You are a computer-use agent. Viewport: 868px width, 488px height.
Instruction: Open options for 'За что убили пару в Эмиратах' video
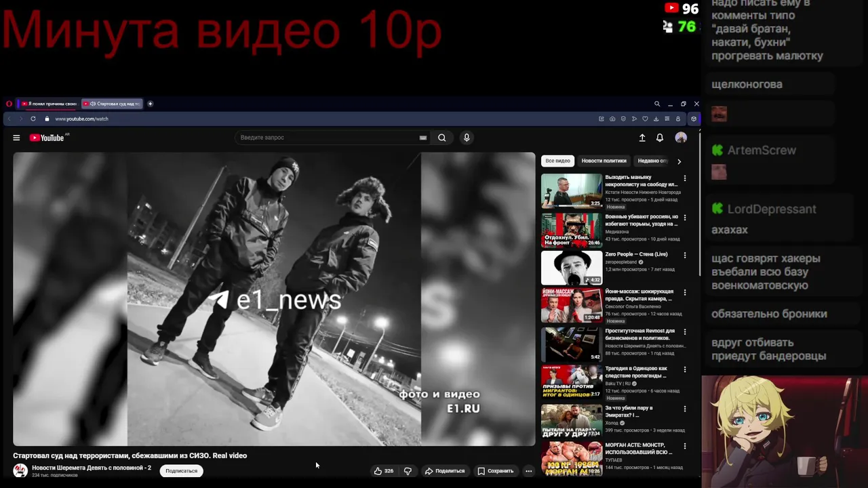pyautogui.click(x=685, y=409)
